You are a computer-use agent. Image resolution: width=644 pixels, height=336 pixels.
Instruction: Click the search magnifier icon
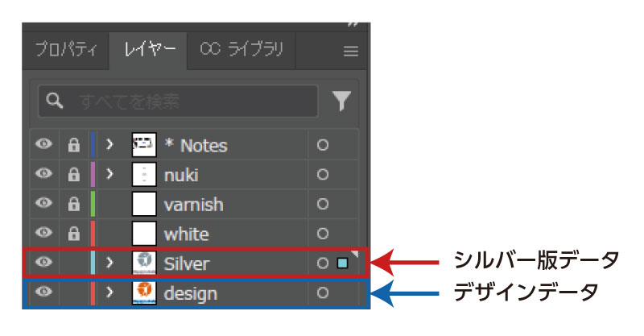(54, 101)
